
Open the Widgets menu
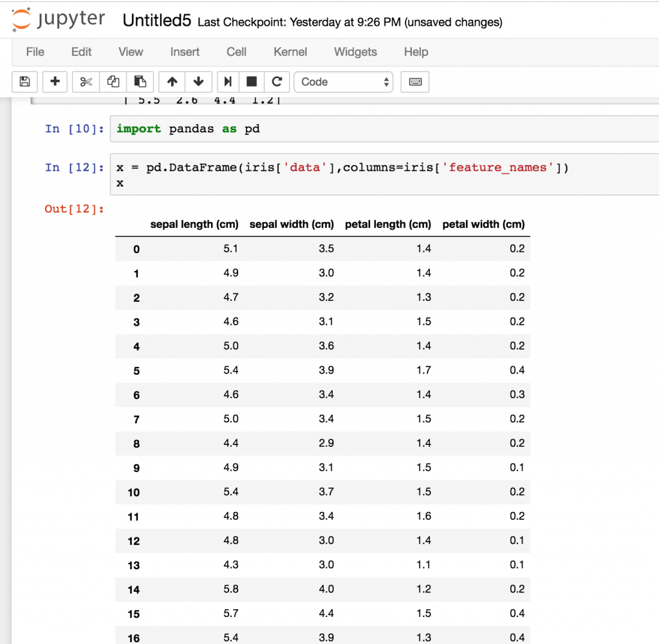[355, 52]
